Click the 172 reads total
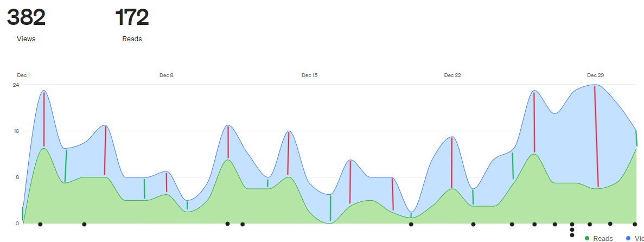 [x=132, y=17]
